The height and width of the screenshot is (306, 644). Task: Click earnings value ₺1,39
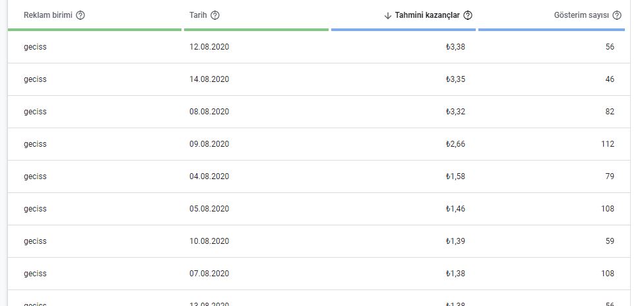point(455,241)
